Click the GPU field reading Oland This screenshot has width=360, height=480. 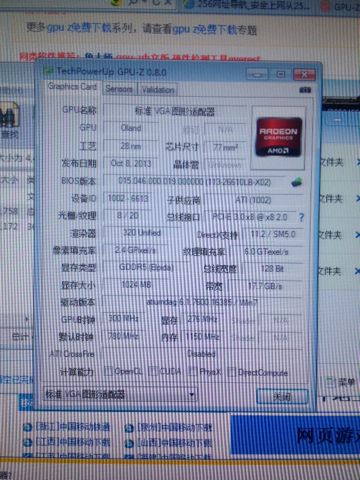[131, 128]
